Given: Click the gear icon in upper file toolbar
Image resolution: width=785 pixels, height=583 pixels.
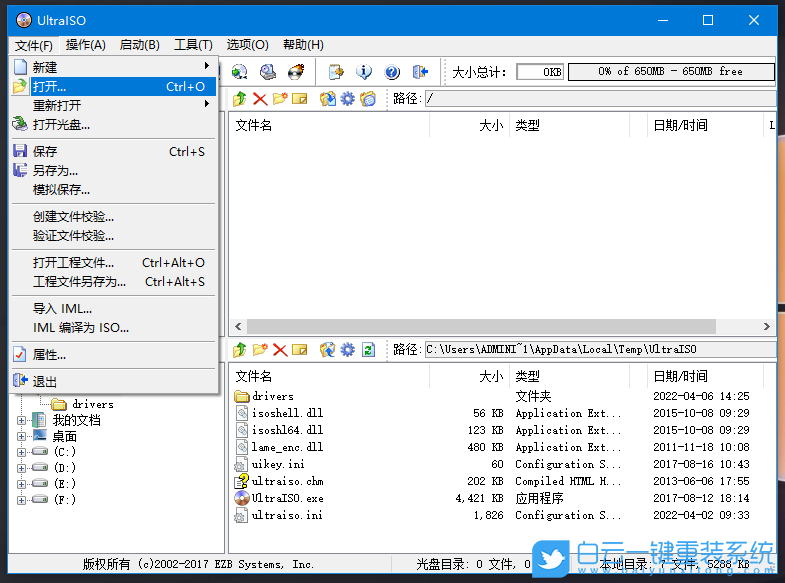Looking at the screenshot, I should [347, 98].
